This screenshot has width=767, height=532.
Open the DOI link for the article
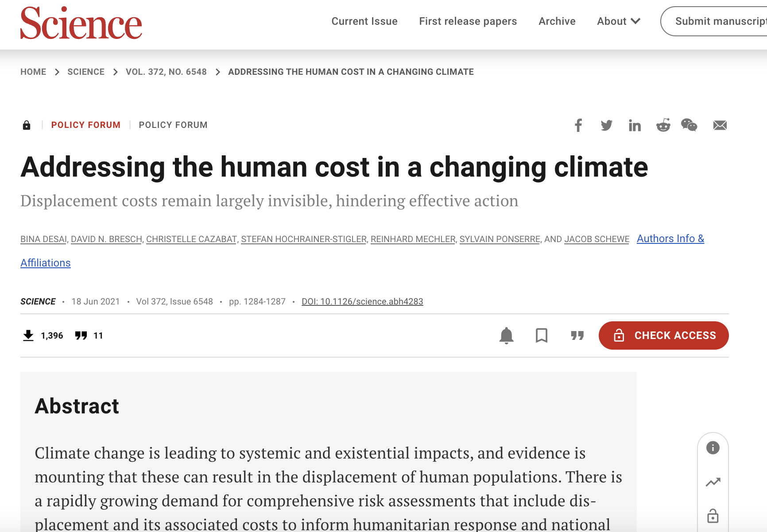[x=362, y=301]
